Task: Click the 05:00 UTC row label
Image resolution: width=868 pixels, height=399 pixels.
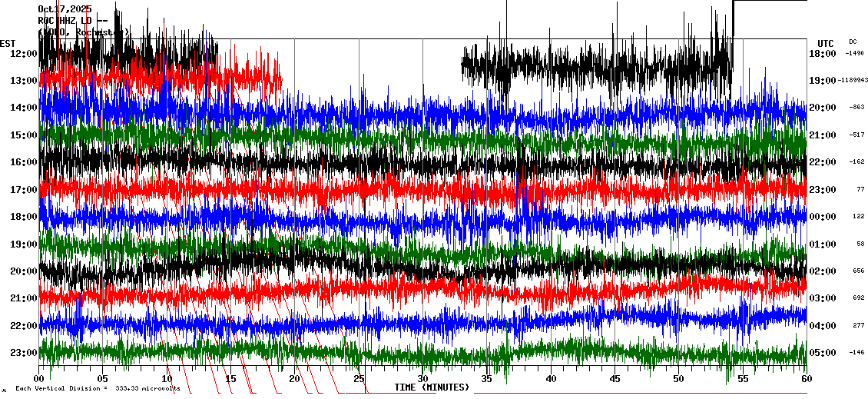Action: (822, 353)
